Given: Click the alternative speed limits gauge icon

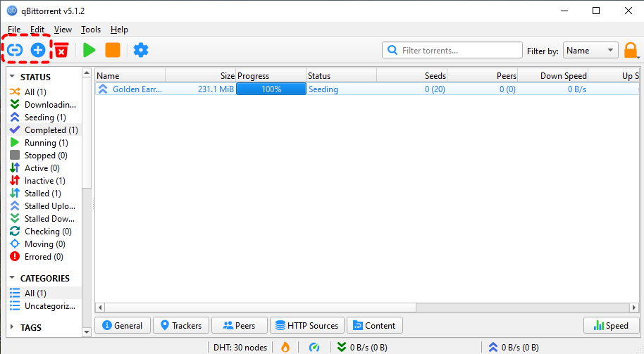Looking at the screenshot, I should (314, 347).
